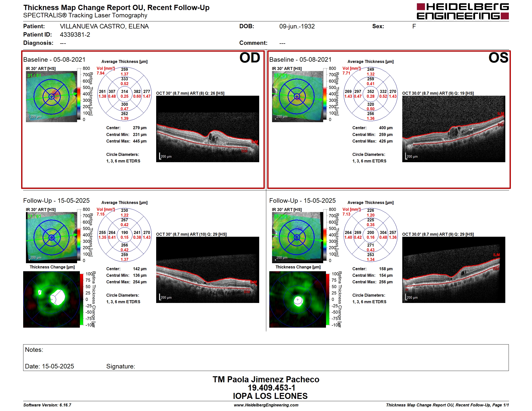
Task: Open the OD follow-up IR fundus thickness map
Action: pos(51,237)
